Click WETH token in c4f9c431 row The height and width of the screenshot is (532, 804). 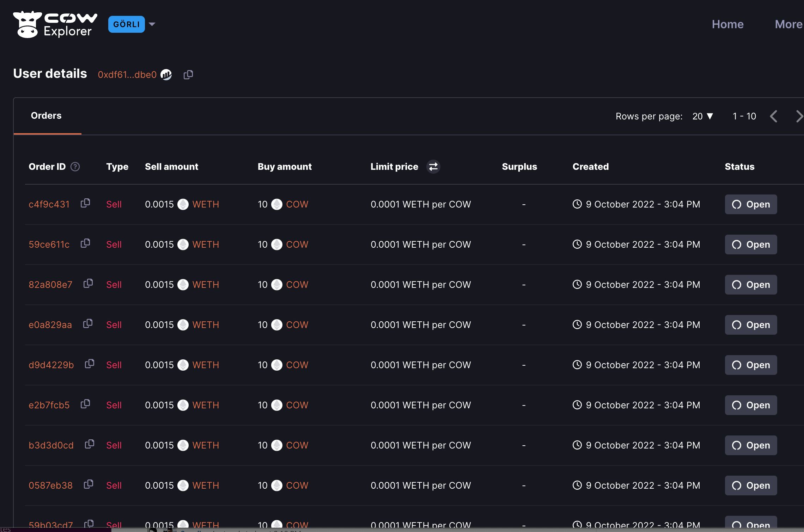pos(206,204)
